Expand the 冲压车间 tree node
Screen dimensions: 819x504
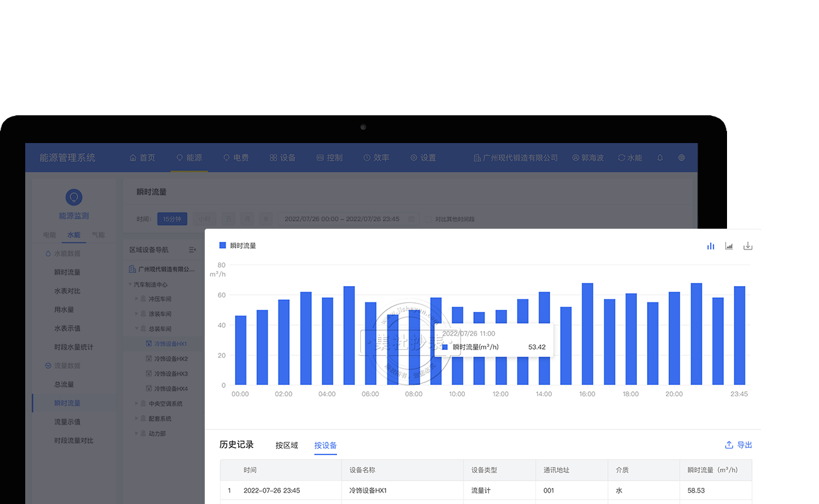point(136,299)
